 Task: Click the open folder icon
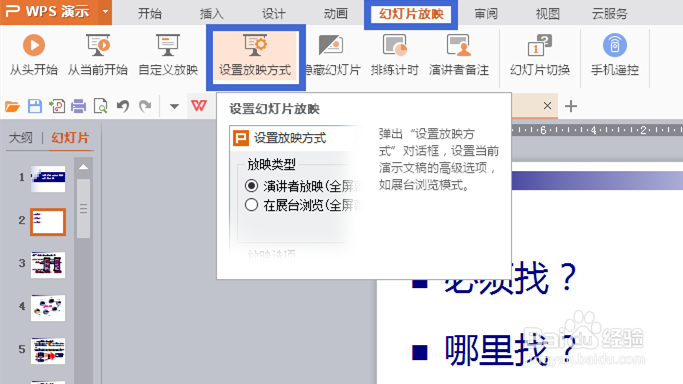click(x=13, y=106)
